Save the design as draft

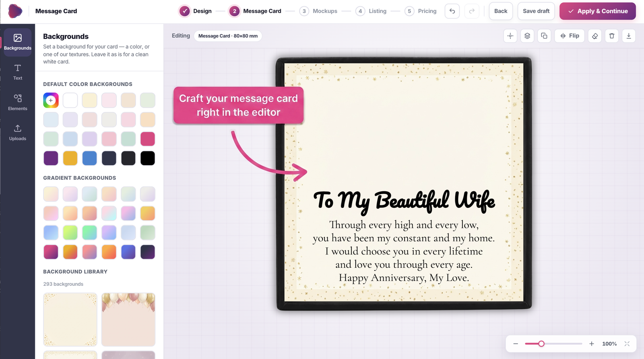coord(536,11)
